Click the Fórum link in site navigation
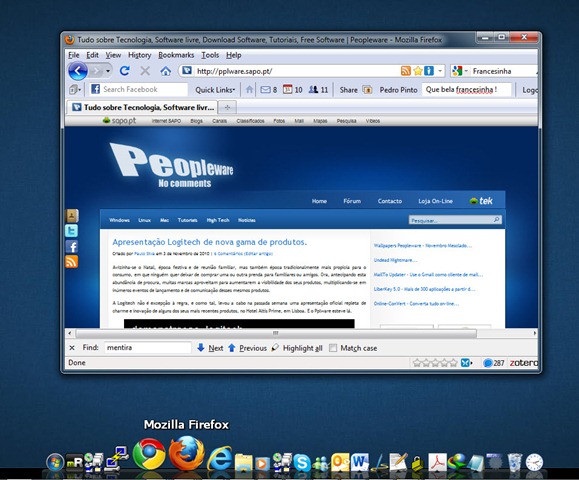This screenshot has width=579, height=480. 352,201
